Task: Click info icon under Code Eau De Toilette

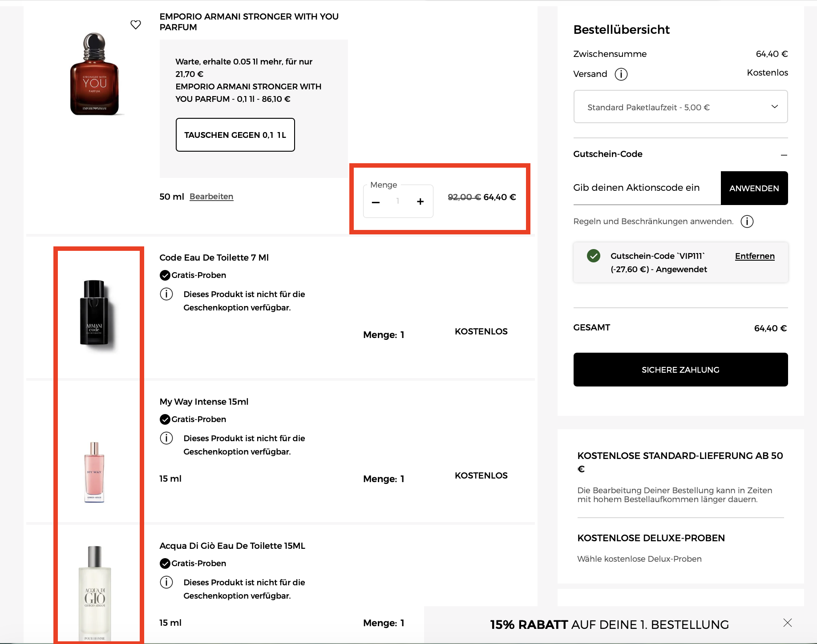Action: (x=166, y=294)
